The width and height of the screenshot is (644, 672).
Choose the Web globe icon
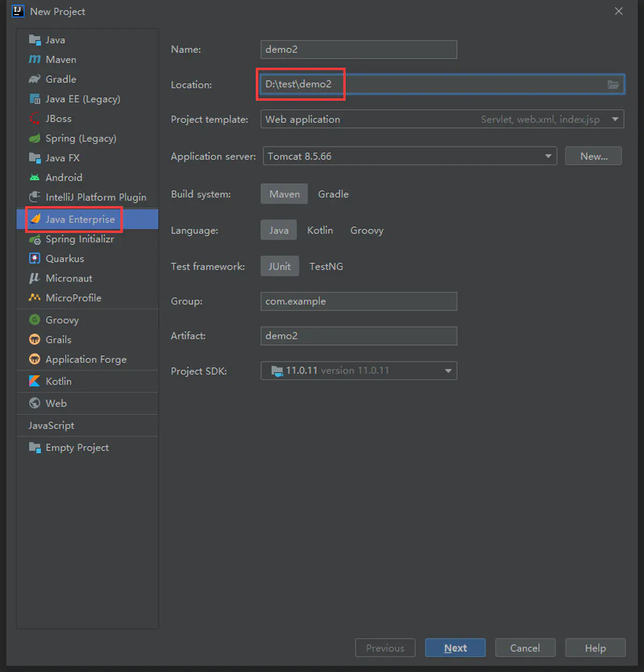[35, 403]
